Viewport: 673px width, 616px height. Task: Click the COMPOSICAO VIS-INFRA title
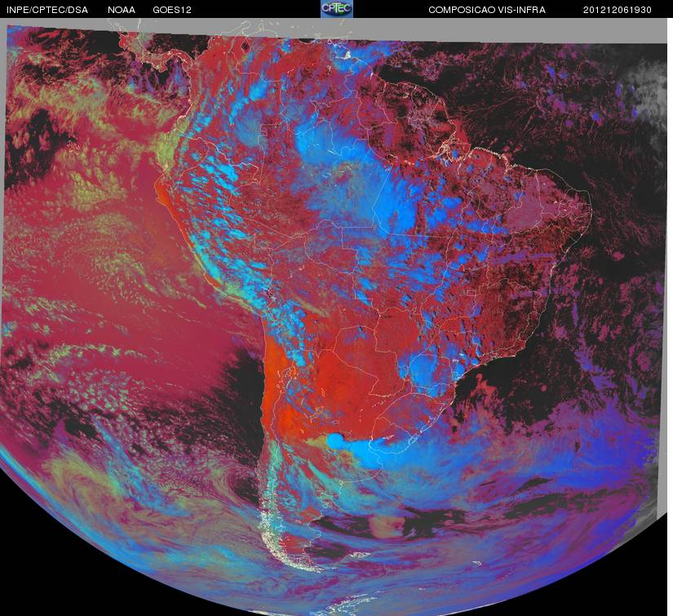pyautogui.click(x=487, y=10)
